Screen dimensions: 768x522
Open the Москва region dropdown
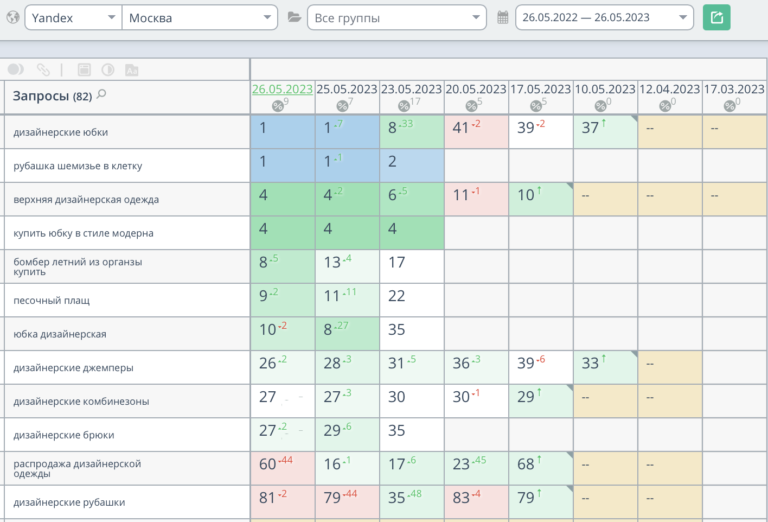tap(199, 18)
